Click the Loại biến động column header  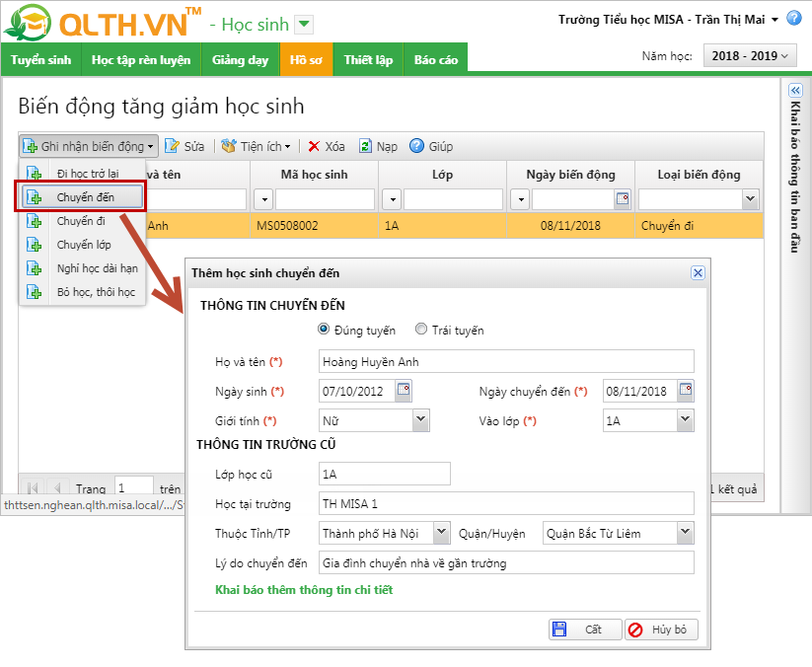pos(699,175)
